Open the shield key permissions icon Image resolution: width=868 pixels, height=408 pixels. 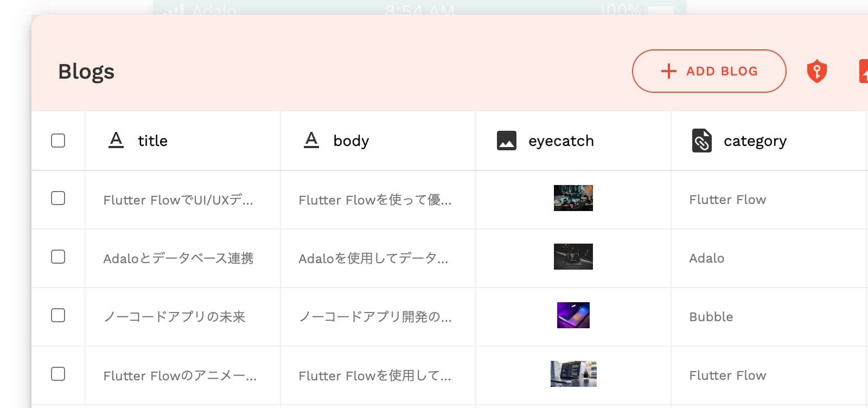tap(816, 71)
